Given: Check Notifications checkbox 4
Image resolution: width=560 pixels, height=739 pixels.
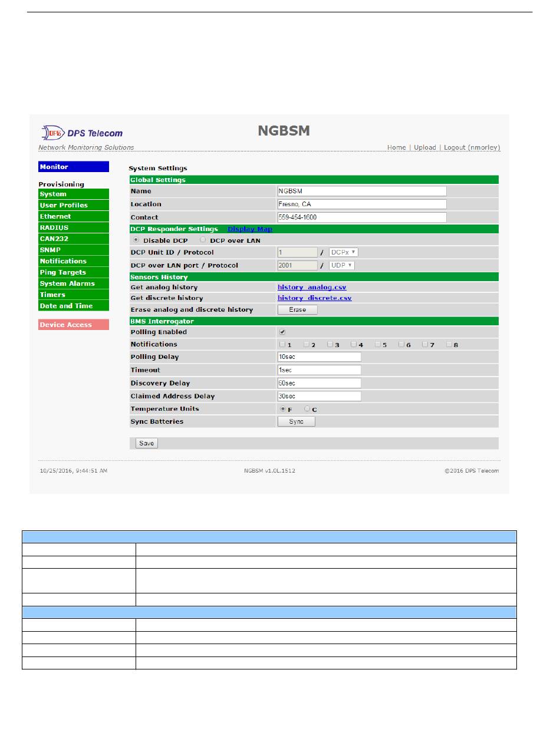Looking at the screenshot, I should coord(354,344).
